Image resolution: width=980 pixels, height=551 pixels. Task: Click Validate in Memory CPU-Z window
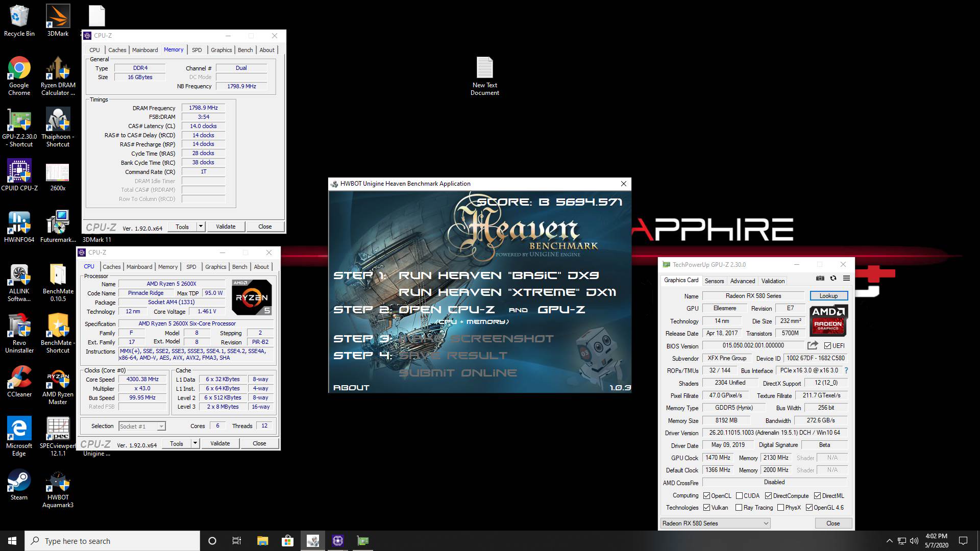pos(226,227)
